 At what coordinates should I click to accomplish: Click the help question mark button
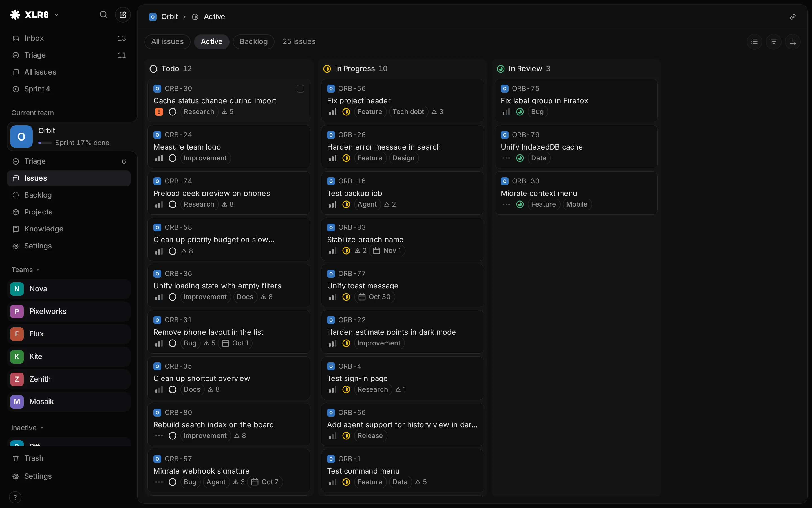(15, 497)
